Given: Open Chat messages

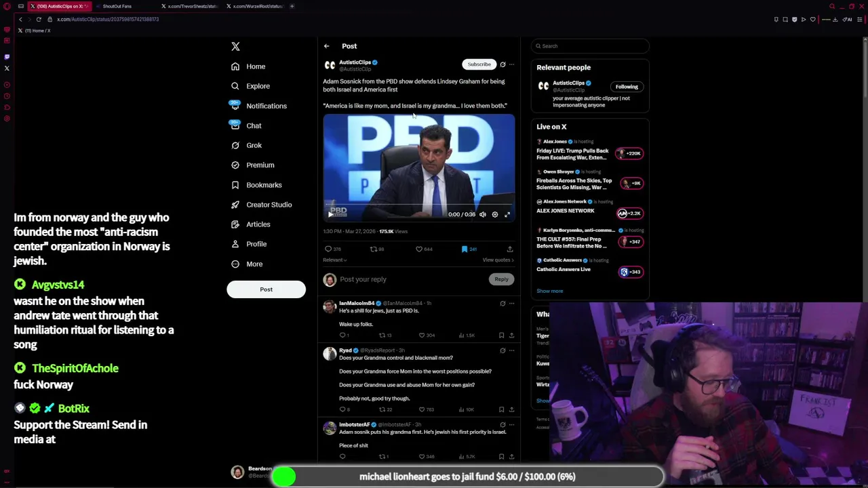Looking at the screenshot, I should click(246, 125).
